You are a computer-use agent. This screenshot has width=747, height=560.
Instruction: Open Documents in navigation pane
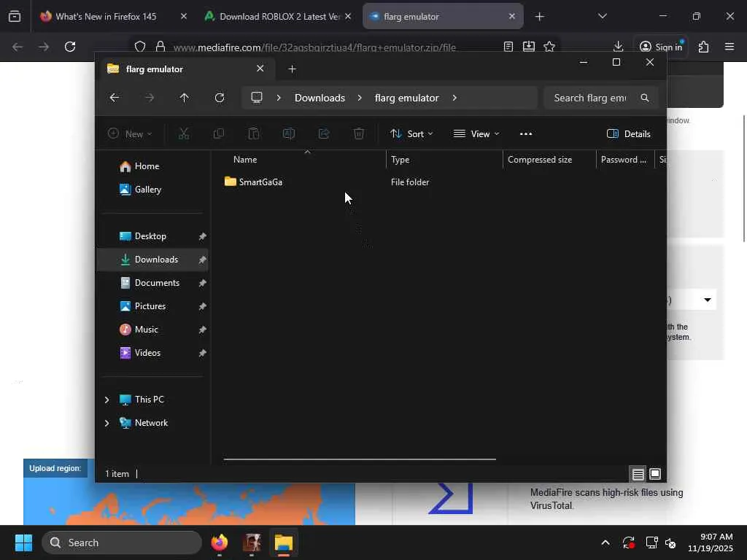click(158, 283)
